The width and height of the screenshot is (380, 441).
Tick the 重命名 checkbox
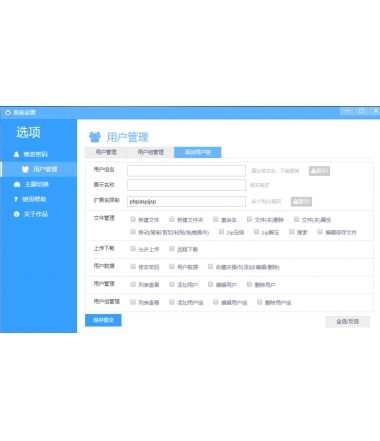(216, 219)
